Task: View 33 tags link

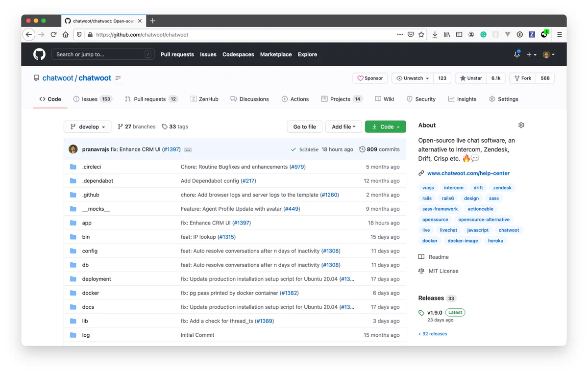Action: tap(175, 126)
